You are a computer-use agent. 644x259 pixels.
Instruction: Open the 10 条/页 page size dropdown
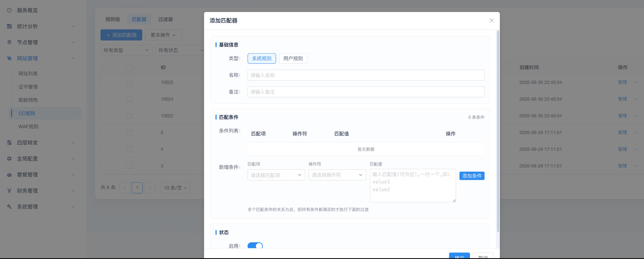coord(175,188)
